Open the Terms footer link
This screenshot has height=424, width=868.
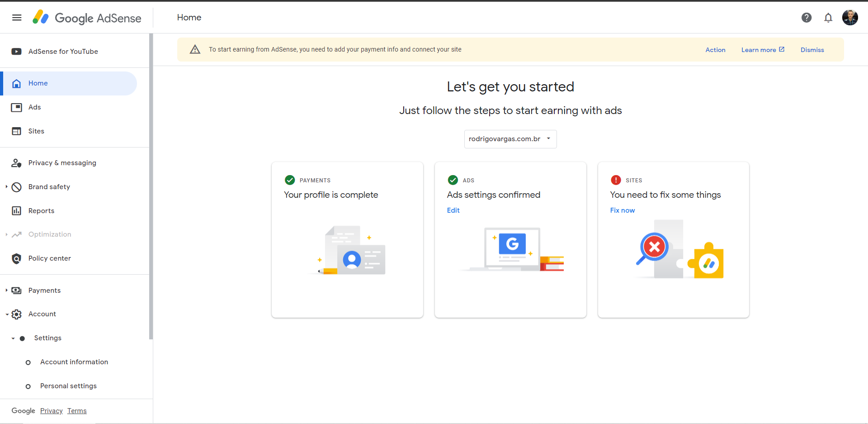(x=77, y=411)
